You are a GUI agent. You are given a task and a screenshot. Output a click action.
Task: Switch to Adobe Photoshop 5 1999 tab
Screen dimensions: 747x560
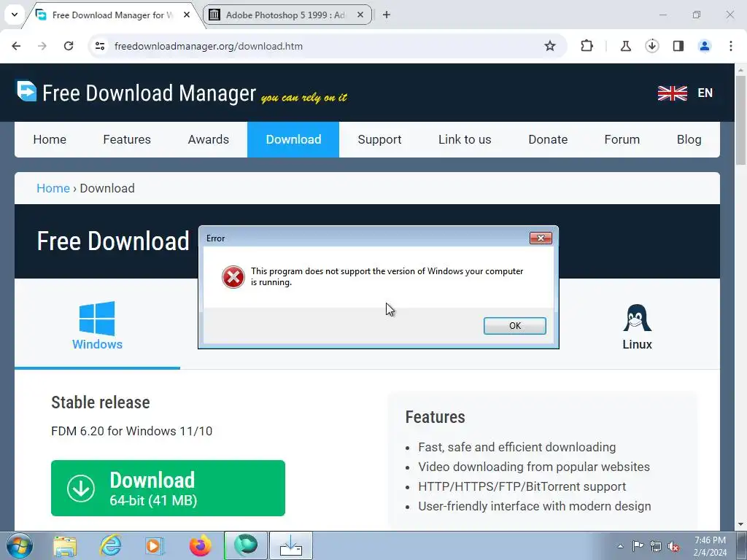pos(286,15)
